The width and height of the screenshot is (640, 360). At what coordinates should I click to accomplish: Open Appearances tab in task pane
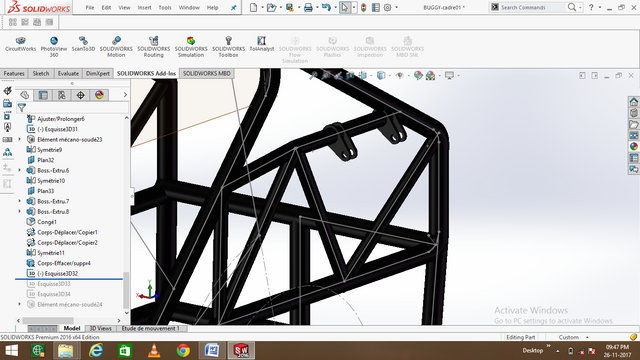click(x=633, y=146)
